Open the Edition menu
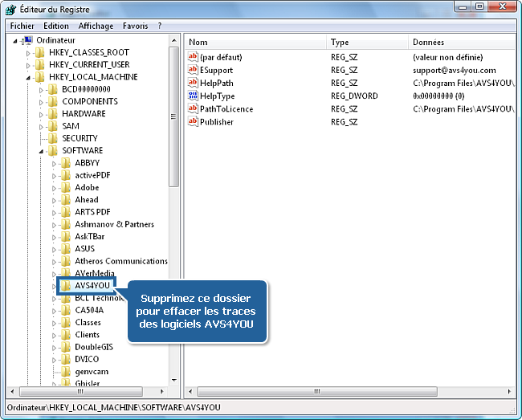 [56, 26]
